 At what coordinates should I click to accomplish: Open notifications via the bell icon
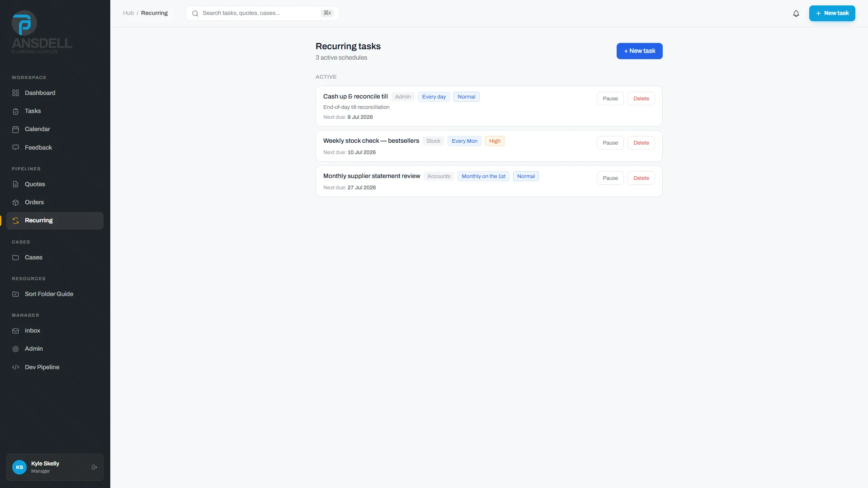[x=796, y=14]
